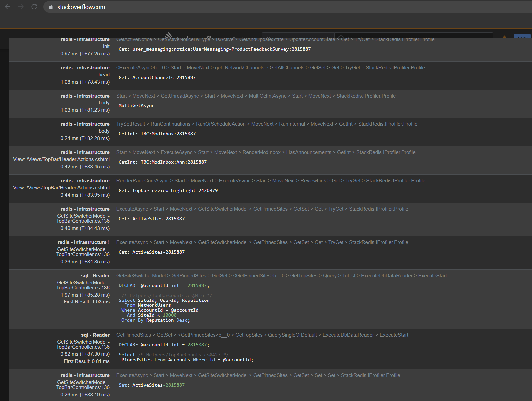Click the PinnedSites From Accounts query line

pyautogui.click(x=187, y=360)
